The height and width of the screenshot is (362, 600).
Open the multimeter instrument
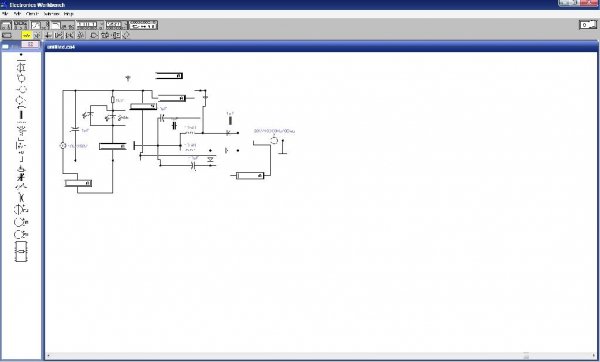(7, 25)
